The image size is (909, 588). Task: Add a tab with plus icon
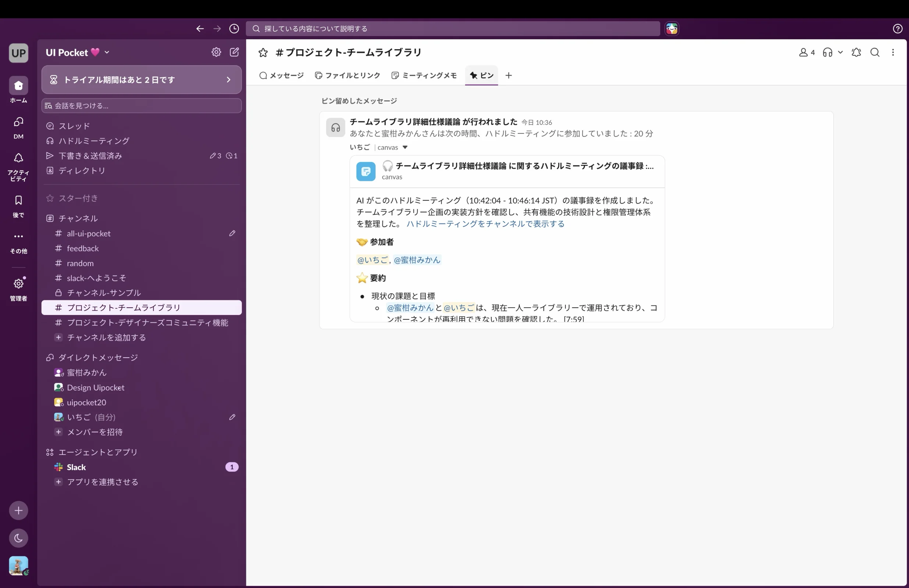508,76
